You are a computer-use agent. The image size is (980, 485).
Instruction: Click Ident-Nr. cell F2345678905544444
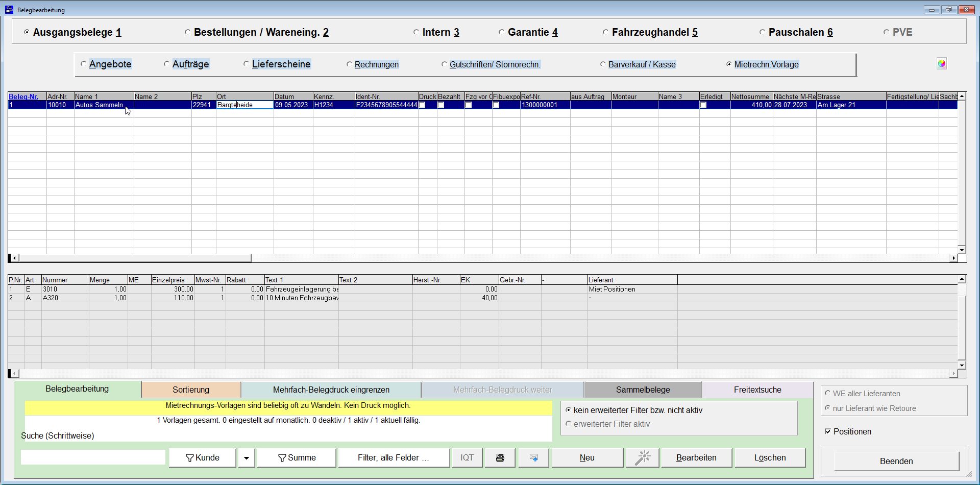point(386,105)
